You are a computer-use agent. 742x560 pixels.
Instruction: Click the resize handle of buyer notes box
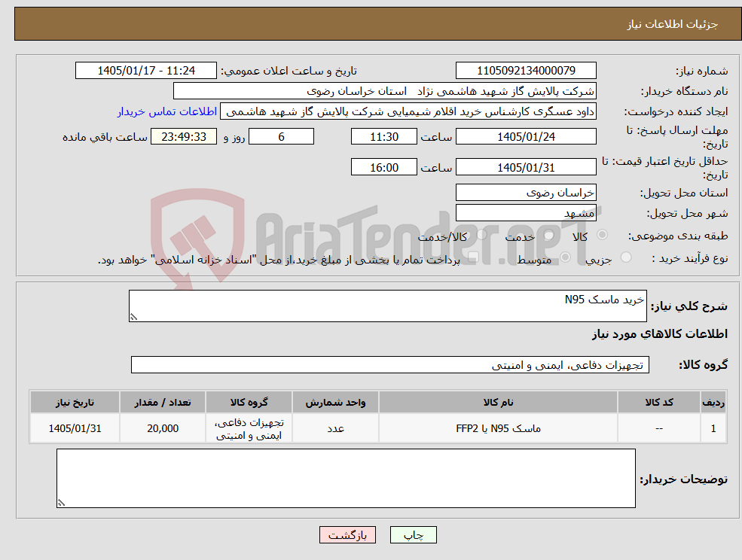(x=61, y=503)
